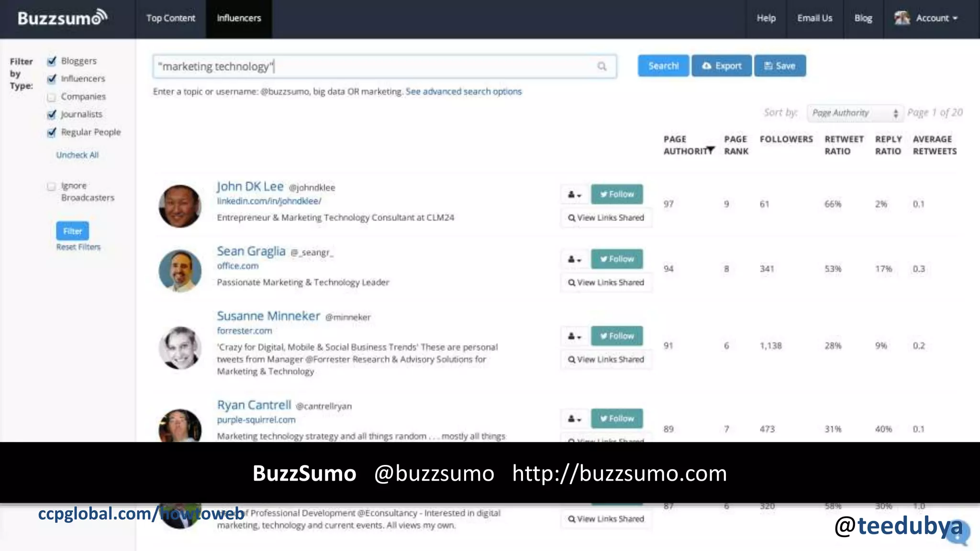Click the Search! button
The height and width of the screenshot is (551, 980).
click(x=663, y=66)
